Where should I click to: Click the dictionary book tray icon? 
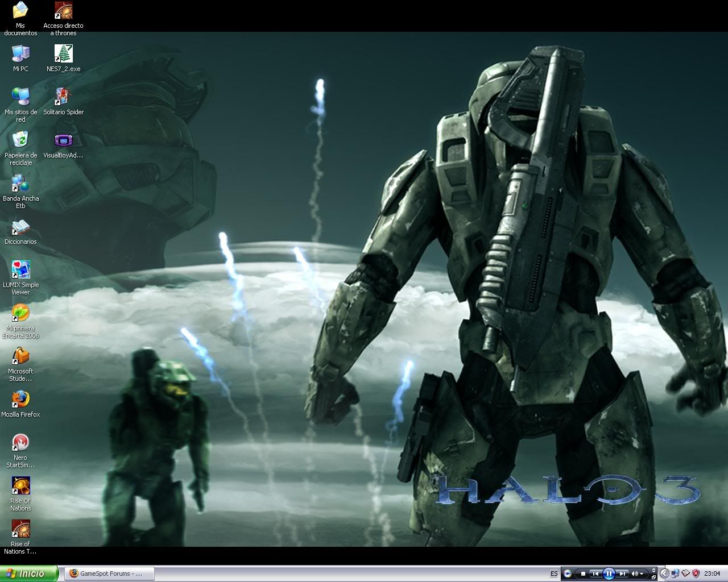685,573
